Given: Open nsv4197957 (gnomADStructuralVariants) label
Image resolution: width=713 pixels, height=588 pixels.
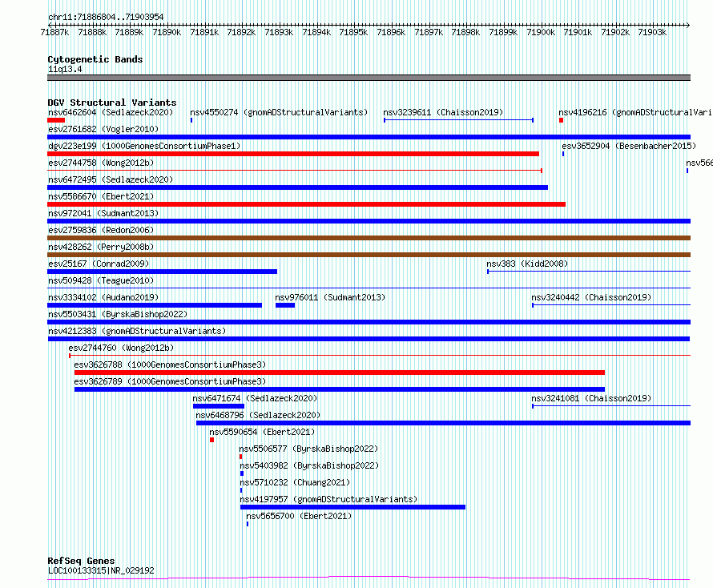Looking at the screenshot, I should (328, 499).
